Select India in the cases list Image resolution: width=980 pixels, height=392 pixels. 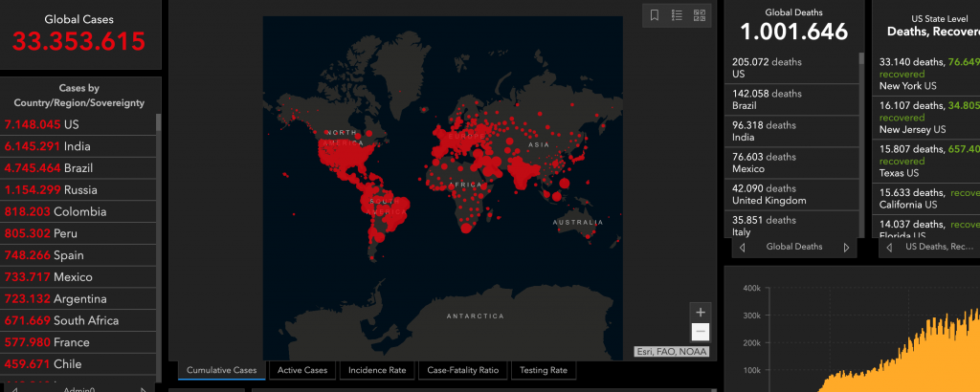77,146
